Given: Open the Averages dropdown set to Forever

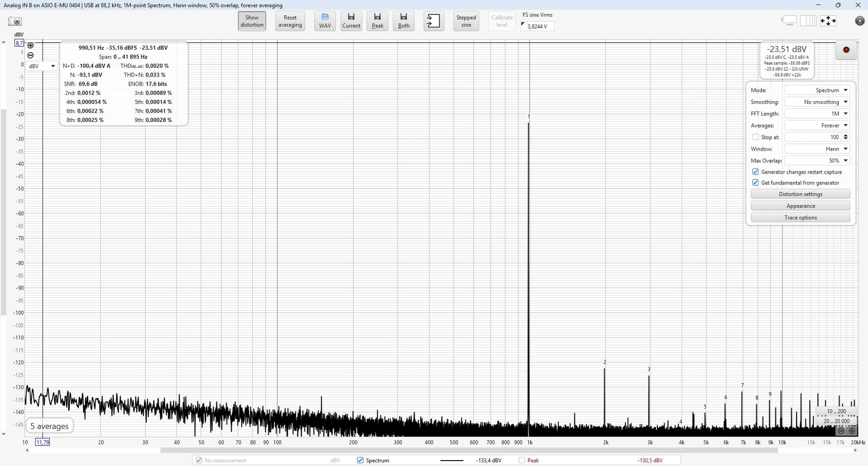Looking at the screenshot, I should 817,126.
